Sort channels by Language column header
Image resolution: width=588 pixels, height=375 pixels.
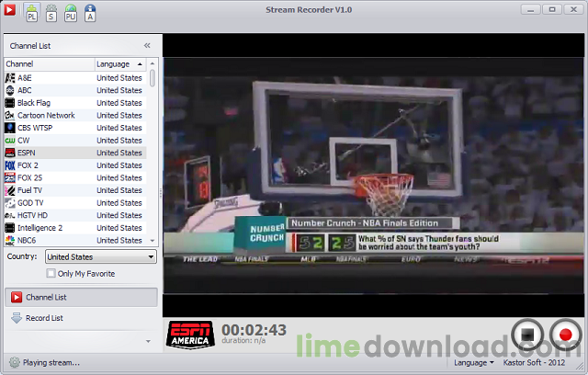click(x=119, y=64)
